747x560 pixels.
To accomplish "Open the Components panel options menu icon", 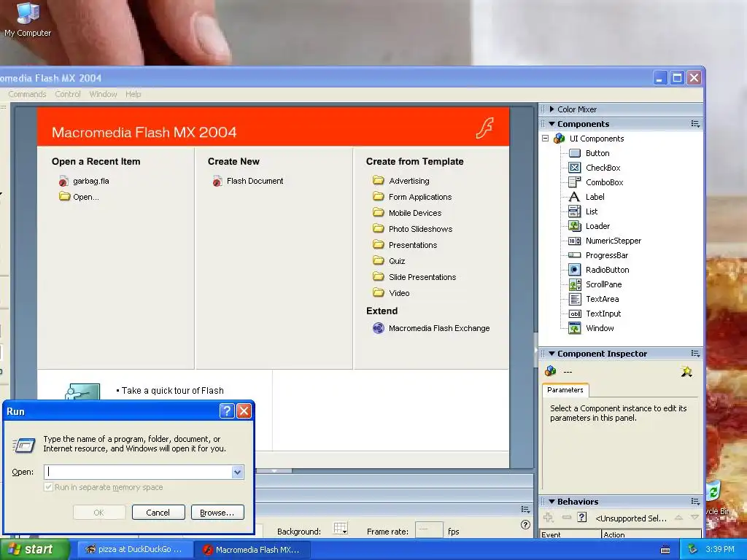I will (x=695, y=124).
